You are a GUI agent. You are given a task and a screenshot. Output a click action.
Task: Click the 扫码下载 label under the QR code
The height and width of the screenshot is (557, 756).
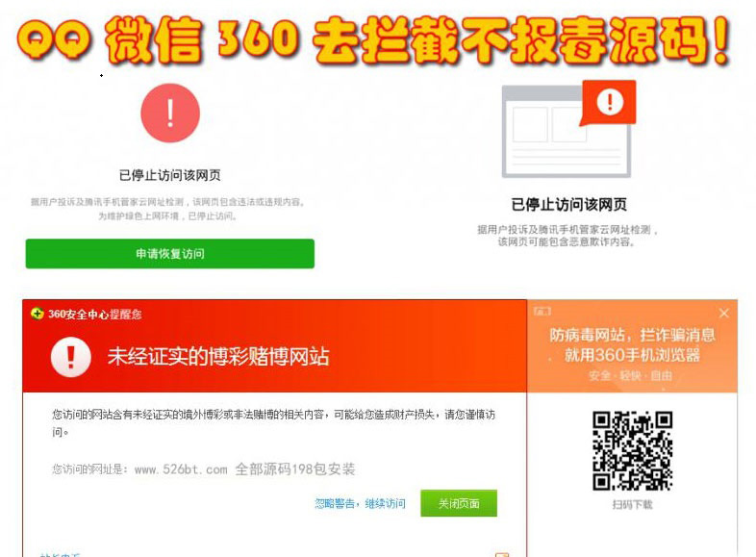(632, 504)
